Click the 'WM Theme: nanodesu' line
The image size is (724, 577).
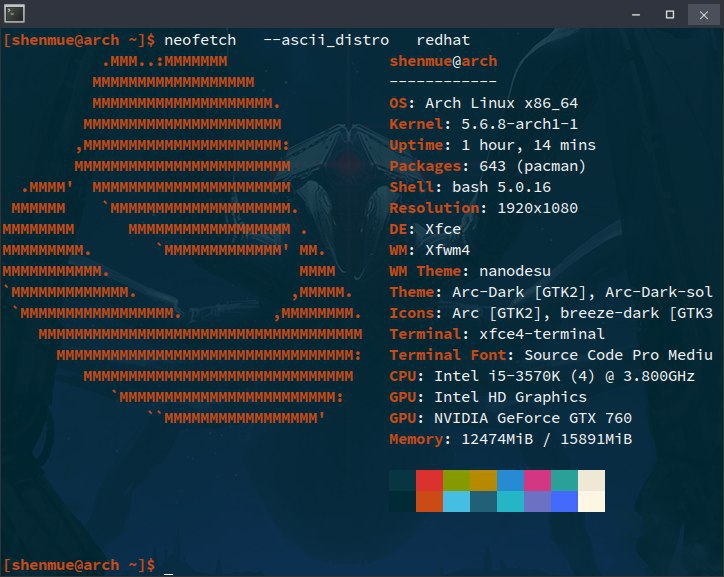coord(470,271)
